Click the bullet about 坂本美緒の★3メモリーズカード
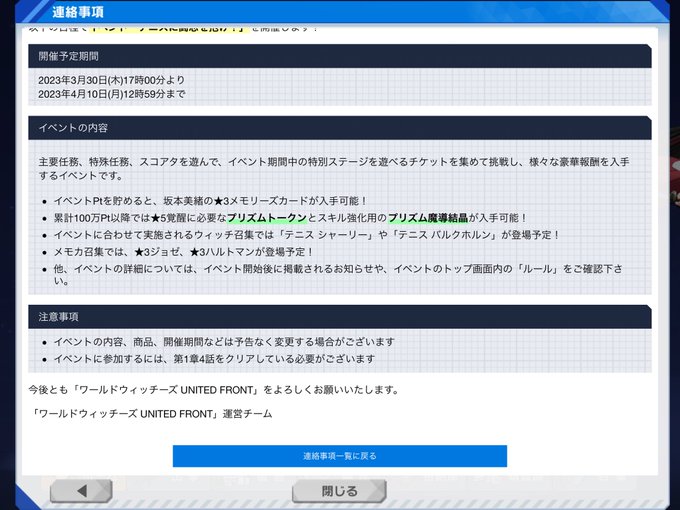680x510 pixels. click(210, 201)
